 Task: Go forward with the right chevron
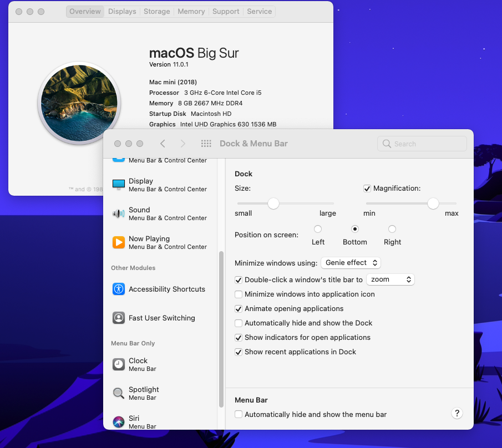point(183,144)
